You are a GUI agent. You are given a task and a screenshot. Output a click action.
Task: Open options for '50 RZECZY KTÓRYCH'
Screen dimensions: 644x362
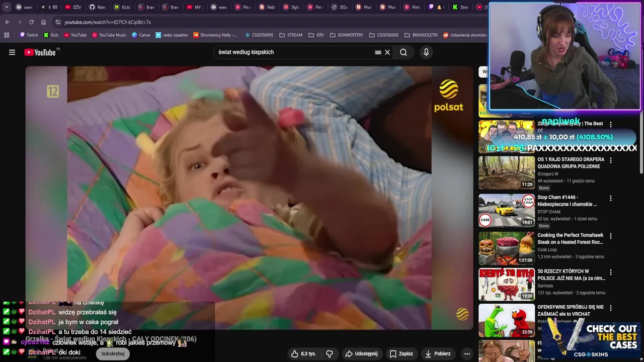(x=611, y=272)
